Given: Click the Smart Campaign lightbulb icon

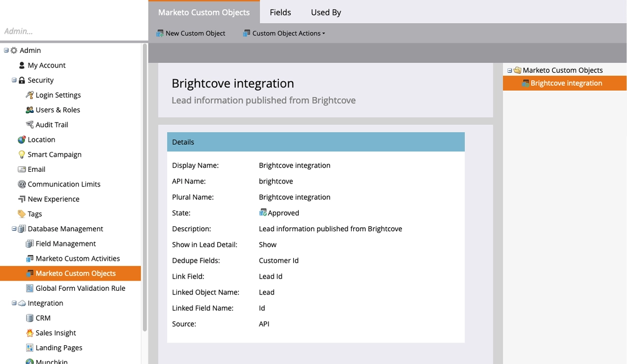Looking at the screenshot, I should (22, 154).
